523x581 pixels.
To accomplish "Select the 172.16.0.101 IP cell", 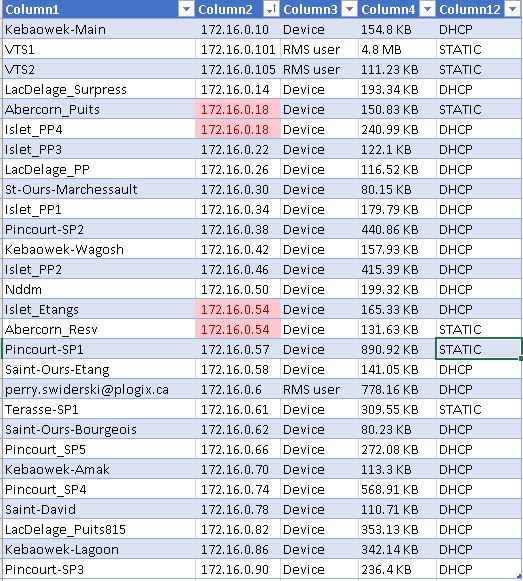I will (x=238, y=49).
